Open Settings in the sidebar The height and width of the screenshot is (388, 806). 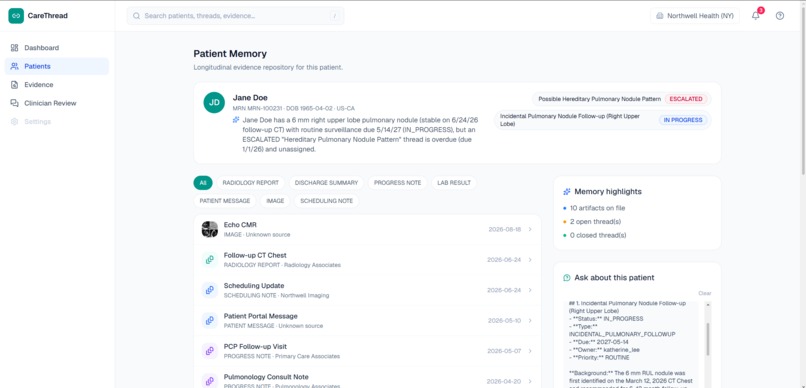57,122
